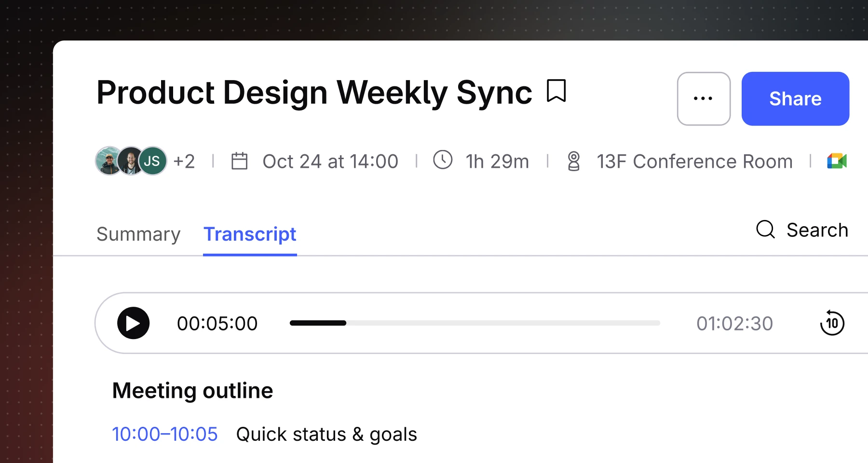The height and width of the screenshot is (463, 868).
Task: Play the meeting recording
Action: pos(133,323)
